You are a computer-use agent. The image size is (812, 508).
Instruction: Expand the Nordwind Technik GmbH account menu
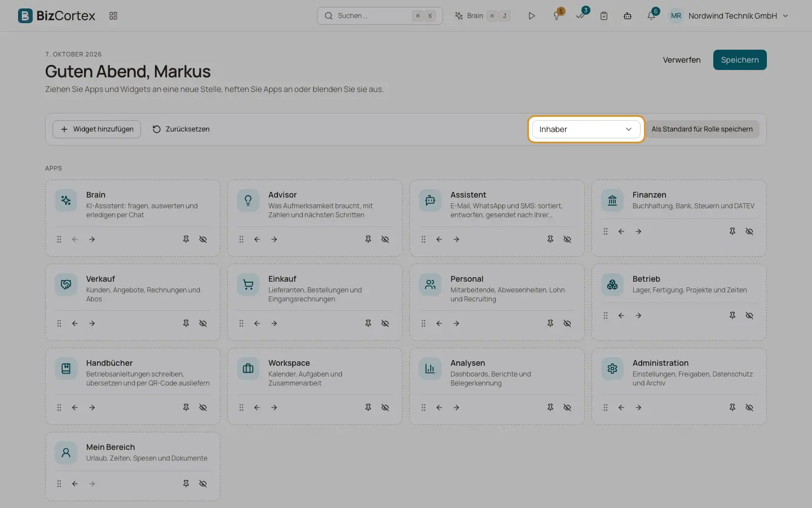(728, 16)
